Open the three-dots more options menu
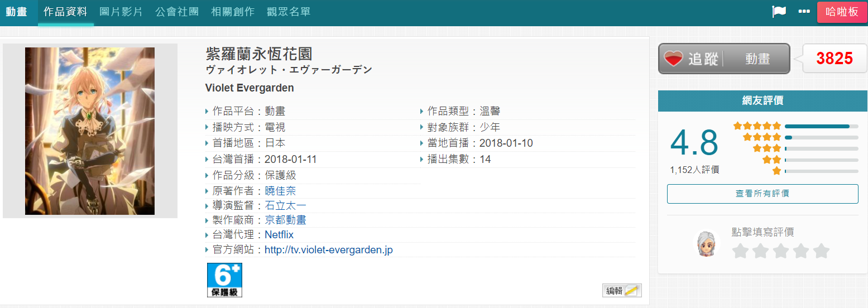The image size is (868, 308). coord(804,12)
